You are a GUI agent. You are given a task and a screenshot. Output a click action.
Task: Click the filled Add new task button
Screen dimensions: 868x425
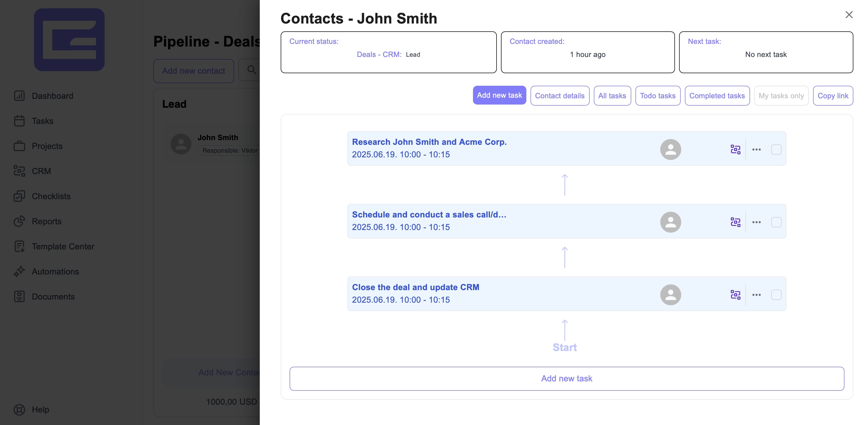pos(499,95)
